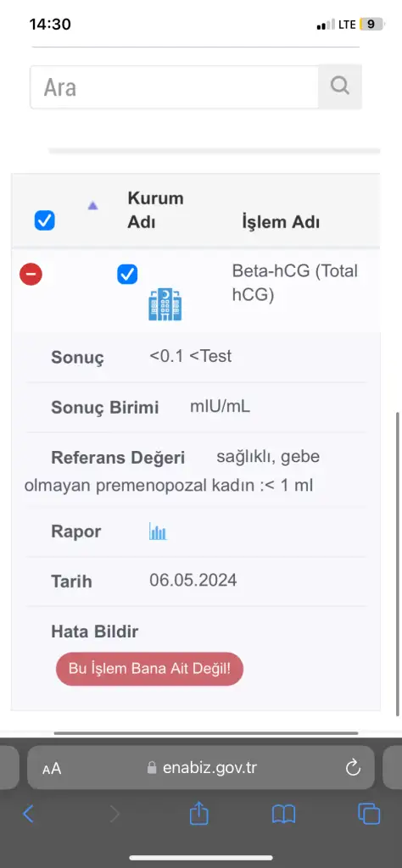Collapse row with red minus icon
The image size is (402, 868).
pos(31,275)
